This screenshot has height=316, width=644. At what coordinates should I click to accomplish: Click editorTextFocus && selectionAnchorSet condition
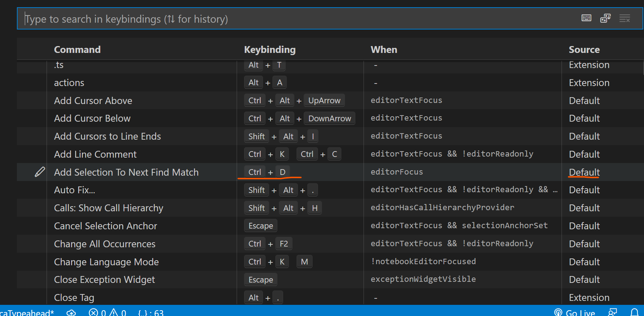coord(459,226)
